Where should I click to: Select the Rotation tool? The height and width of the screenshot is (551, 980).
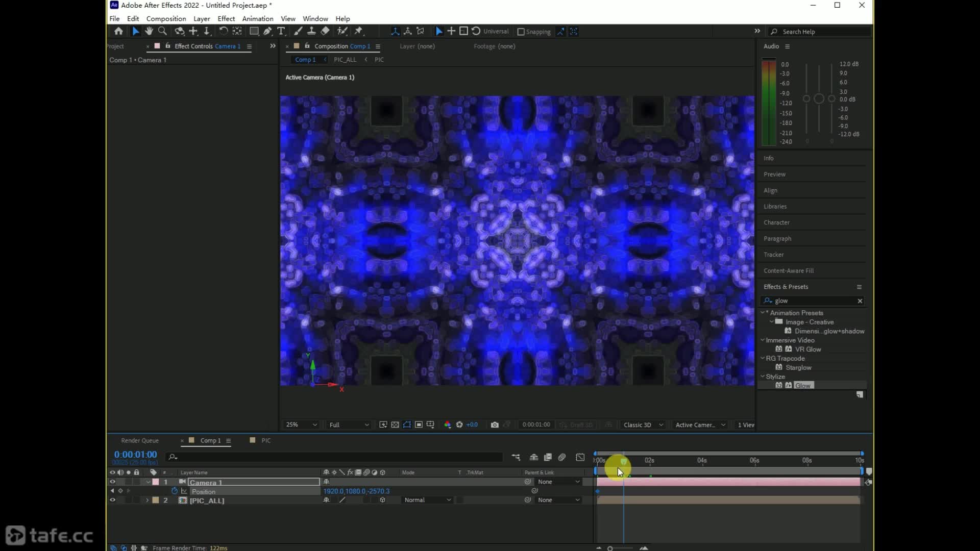tap(223, 31)
